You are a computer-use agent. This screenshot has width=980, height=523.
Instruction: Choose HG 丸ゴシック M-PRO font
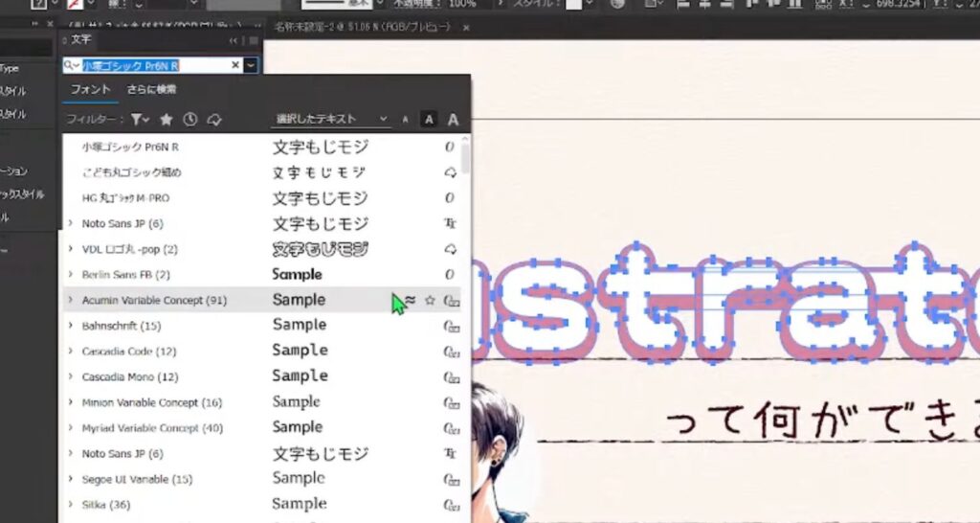125,197
